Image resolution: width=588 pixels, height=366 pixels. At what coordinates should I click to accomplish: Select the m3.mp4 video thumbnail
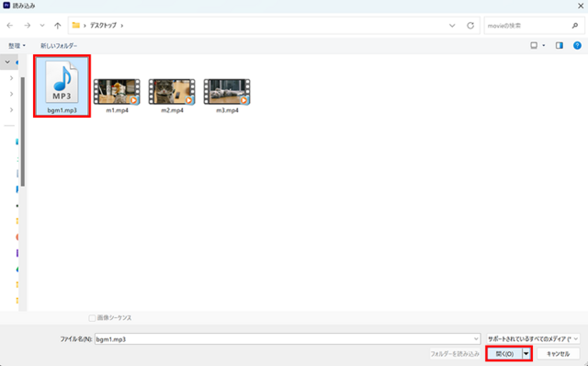[x=227, y=92]
